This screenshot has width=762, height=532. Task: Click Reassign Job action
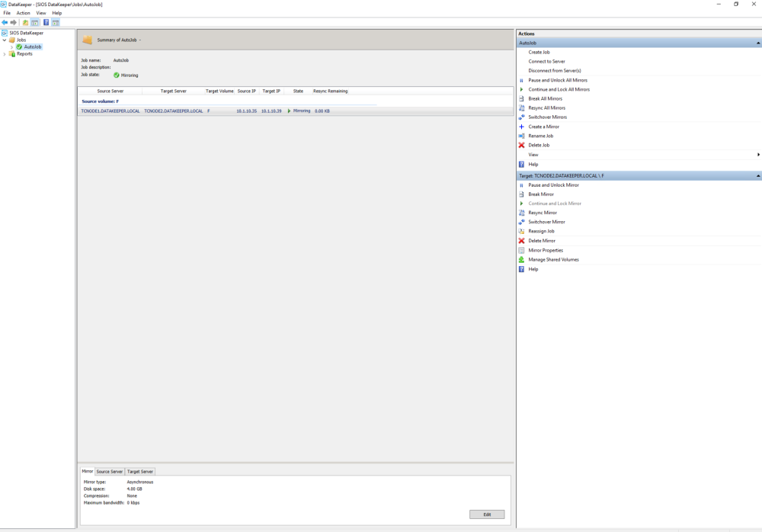coord(541,232)
